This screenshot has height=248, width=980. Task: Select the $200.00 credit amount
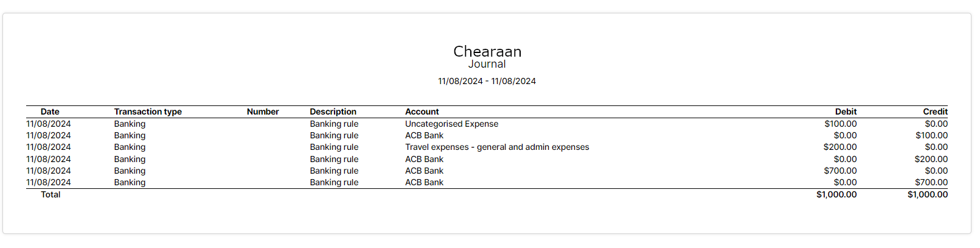(x=931, y=159)
